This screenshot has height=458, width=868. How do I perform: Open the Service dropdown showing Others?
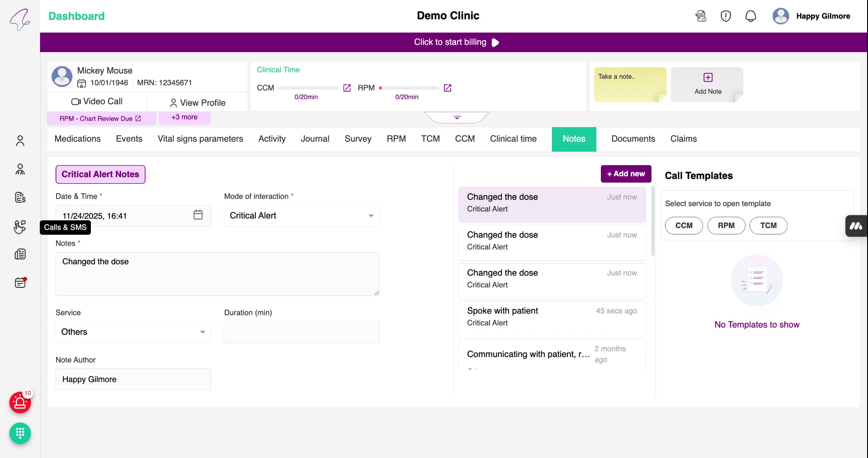(x=133, y=332)
